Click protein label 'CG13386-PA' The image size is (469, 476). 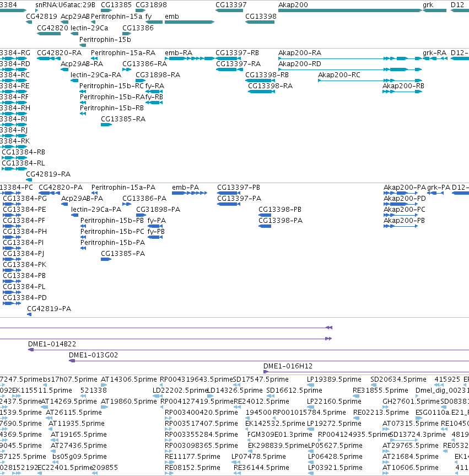point(144,199)
